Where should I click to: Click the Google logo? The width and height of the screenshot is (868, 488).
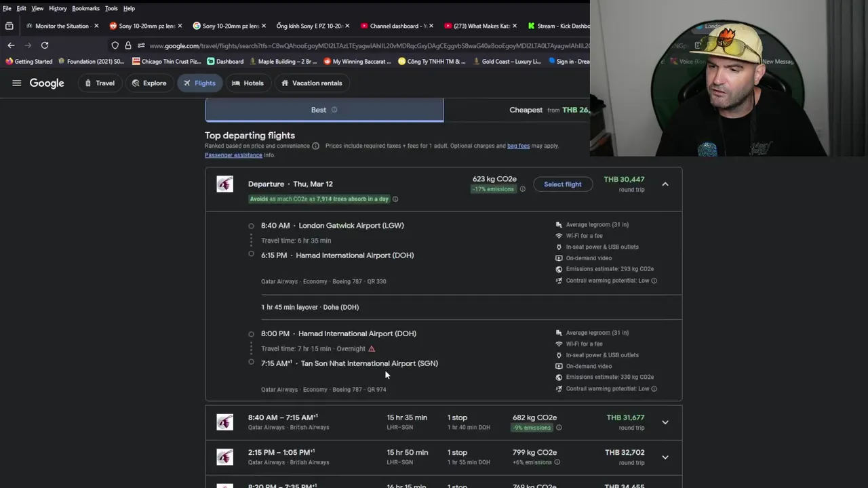coord(47,83)
